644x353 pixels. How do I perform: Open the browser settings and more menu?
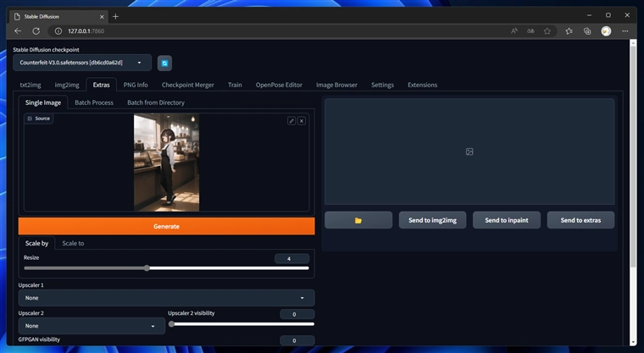click(x=625, y=31)
